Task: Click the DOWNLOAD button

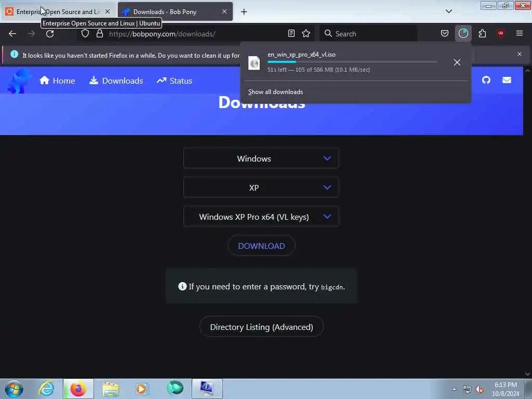Action: [261, 246]
